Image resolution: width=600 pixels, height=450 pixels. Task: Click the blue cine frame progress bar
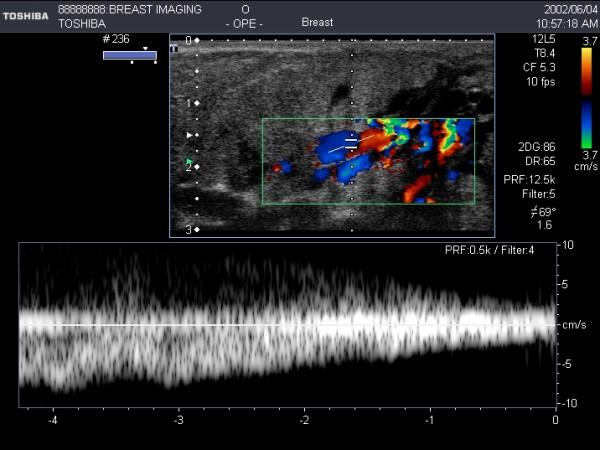[x=130, y=55]
